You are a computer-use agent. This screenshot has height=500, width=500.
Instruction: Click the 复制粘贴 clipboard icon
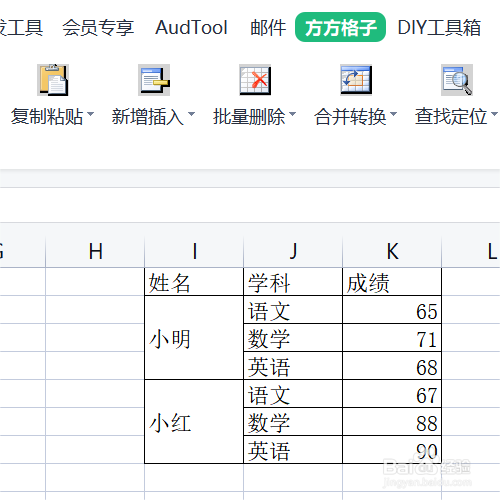tap(53, 80)
